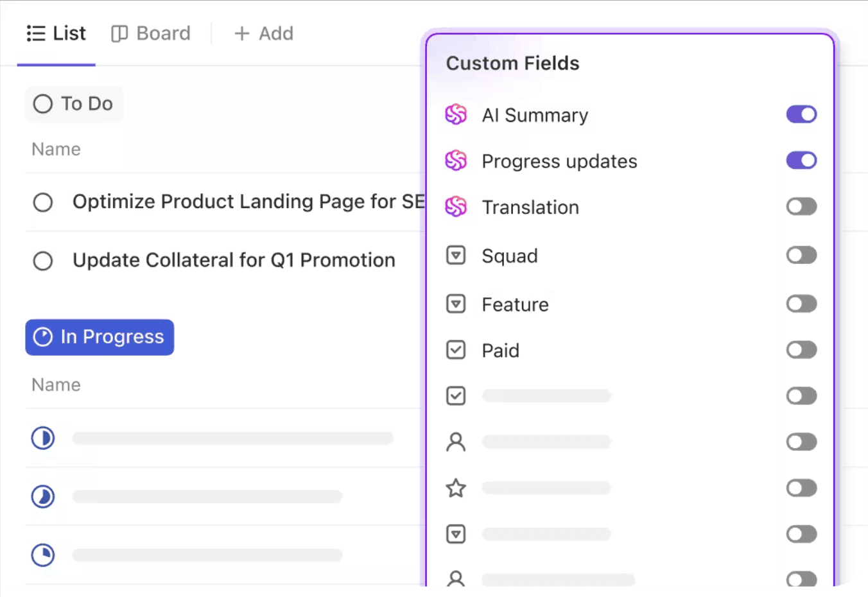Toggle the unnamed dropdown field below star
Viewport: 868px width, 597px height.
coord(801,535)
